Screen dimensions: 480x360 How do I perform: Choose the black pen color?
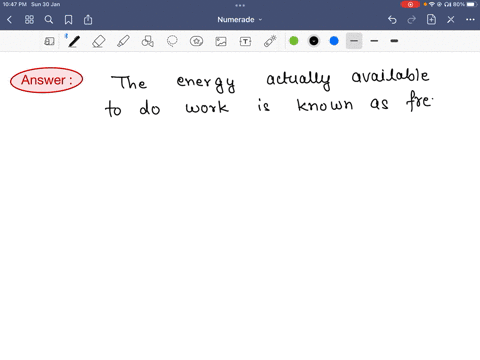pyautogui.click(x=314, y=41)
